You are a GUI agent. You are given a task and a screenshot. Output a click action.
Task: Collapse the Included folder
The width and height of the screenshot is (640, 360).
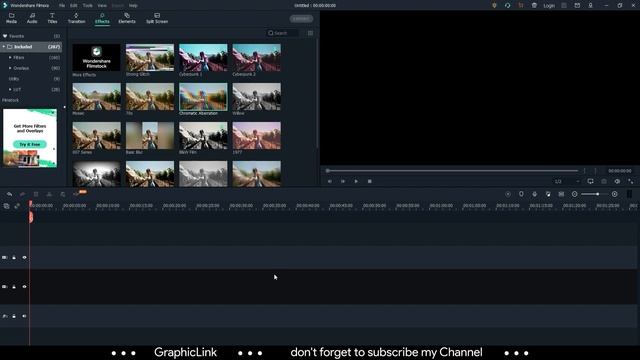[4, 47]
